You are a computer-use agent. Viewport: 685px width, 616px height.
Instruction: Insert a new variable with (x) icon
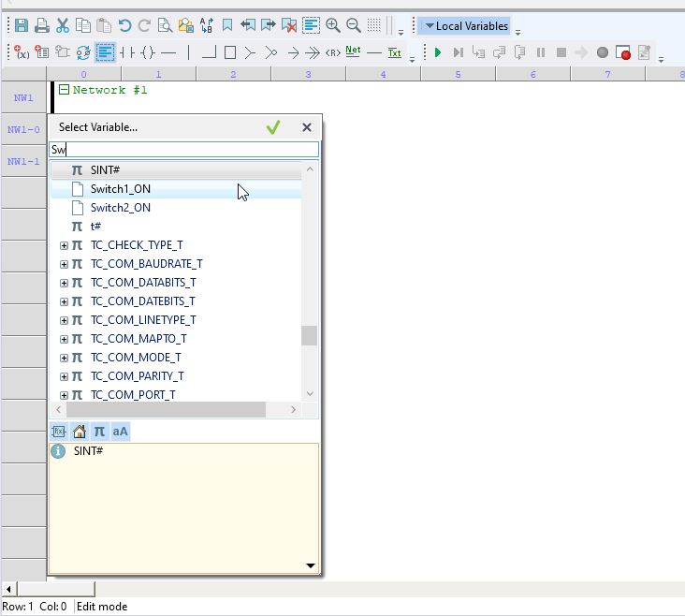(x=22, y=52)
